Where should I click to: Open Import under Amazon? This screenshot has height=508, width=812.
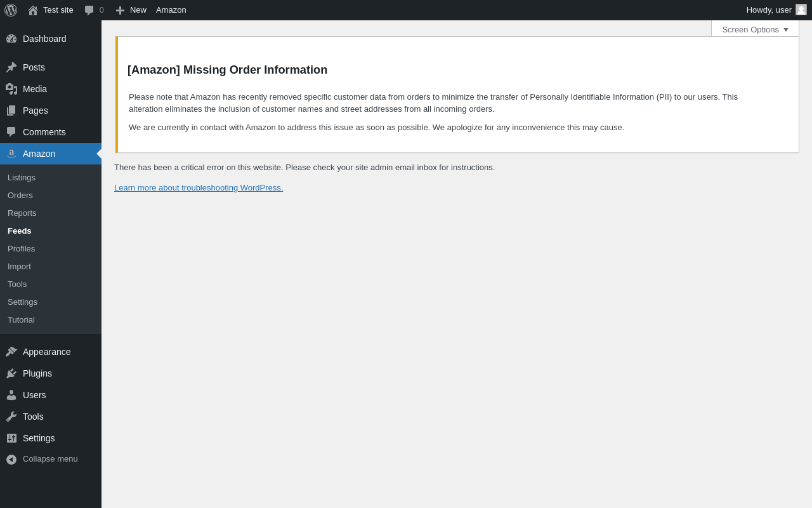tap(51, 267)
